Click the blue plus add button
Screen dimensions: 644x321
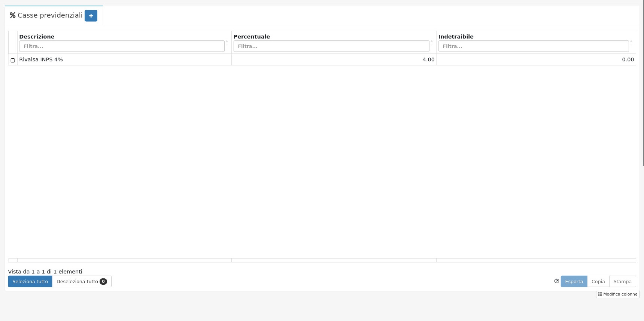(91, 16)
